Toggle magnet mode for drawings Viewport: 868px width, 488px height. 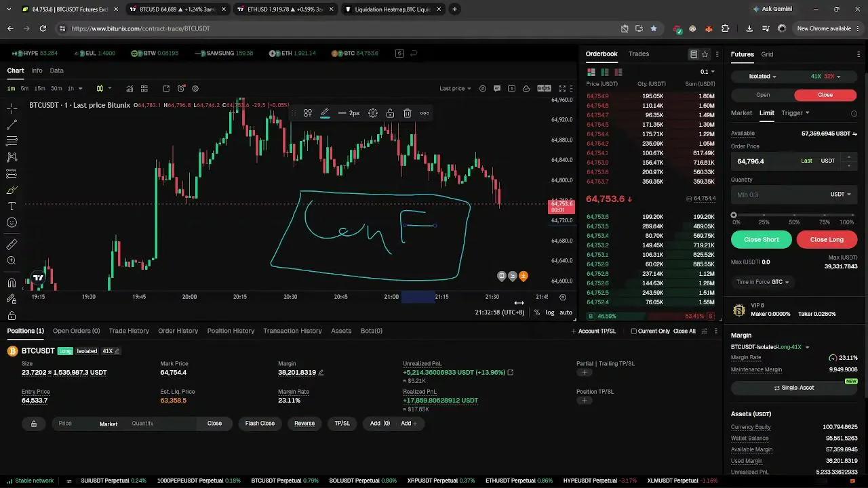coord(12,283)
